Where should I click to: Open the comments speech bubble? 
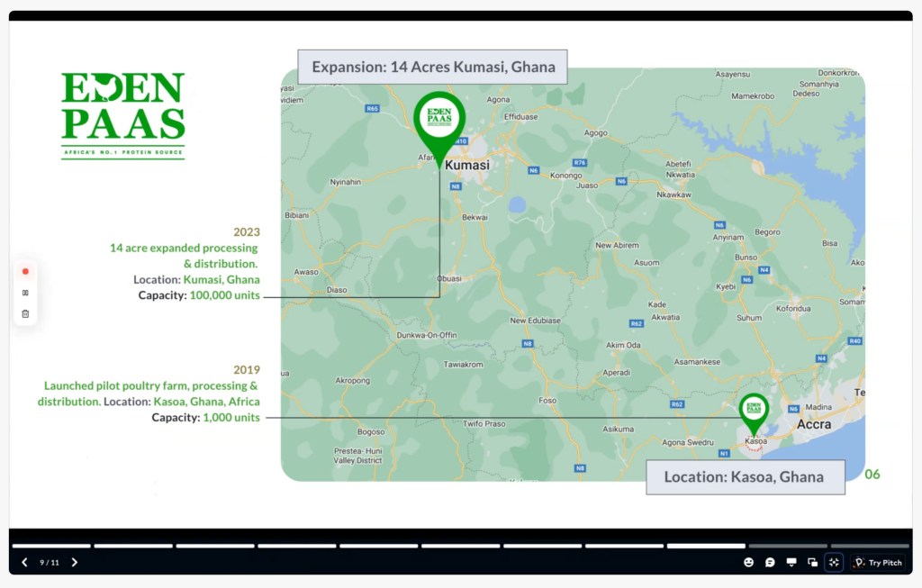coord(770,563)
